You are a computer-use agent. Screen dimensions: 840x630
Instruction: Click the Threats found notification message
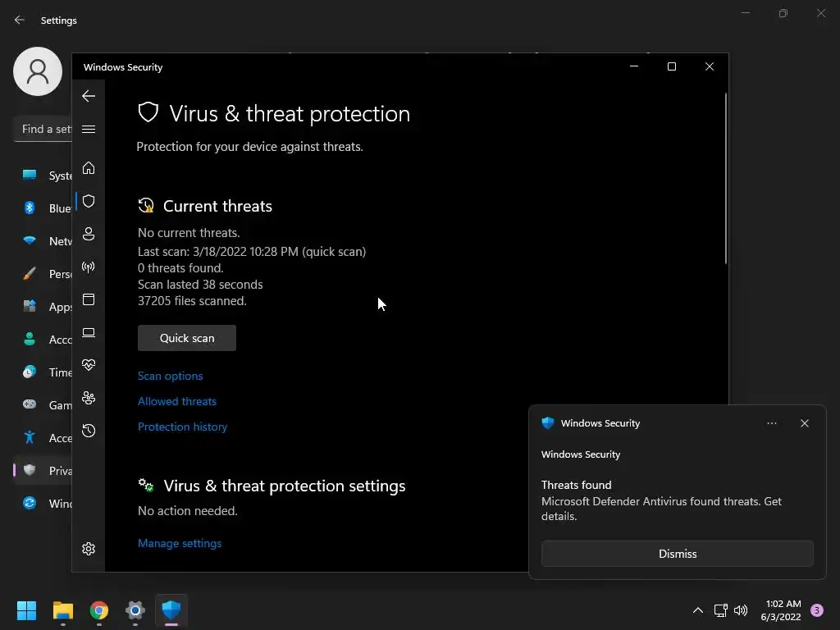tap(661, 501)
